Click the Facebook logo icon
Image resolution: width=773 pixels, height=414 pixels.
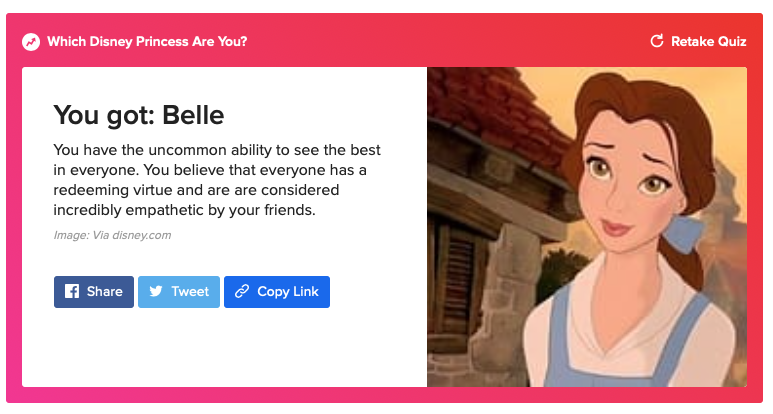(x=72, y=292)
